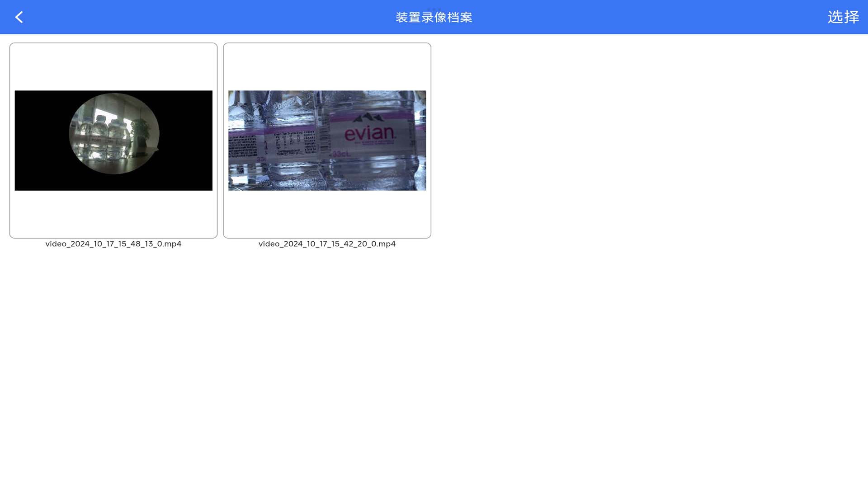Click the black preview image of the fisheye video
The height and width of the screenshot is (488, 868).
(113, 140)
